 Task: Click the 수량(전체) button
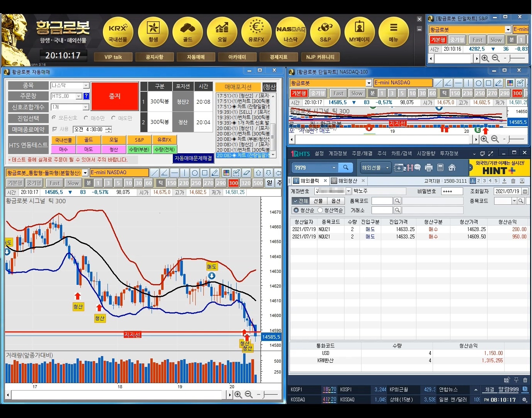(x=165, y=149)
